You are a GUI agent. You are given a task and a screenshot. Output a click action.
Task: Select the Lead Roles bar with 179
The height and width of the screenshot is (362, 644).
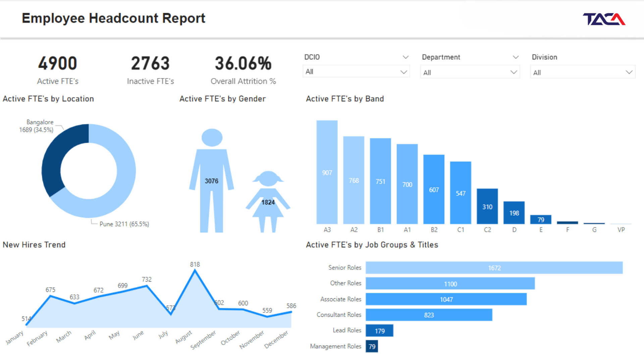tap(379, 330)
